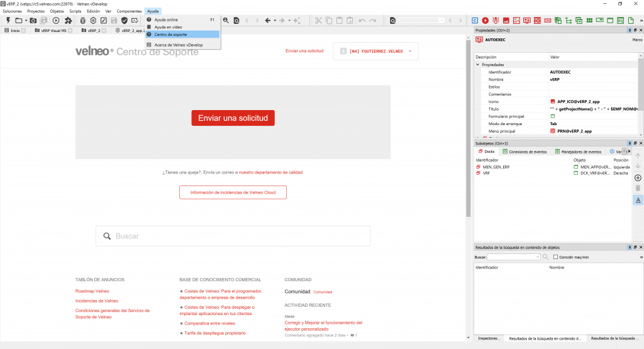Click the pencil edit square icon

(x=104, y=20)
